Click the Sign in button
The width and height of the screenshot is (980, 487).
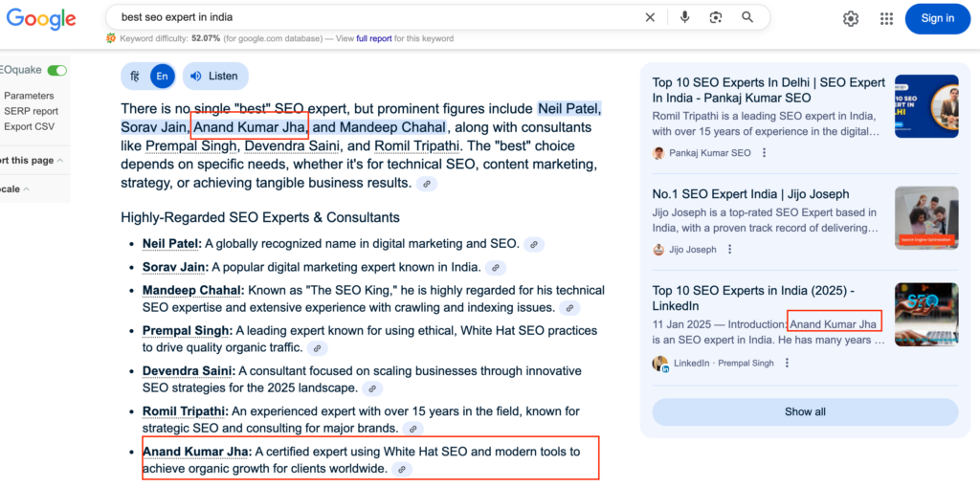coord(937,18)
